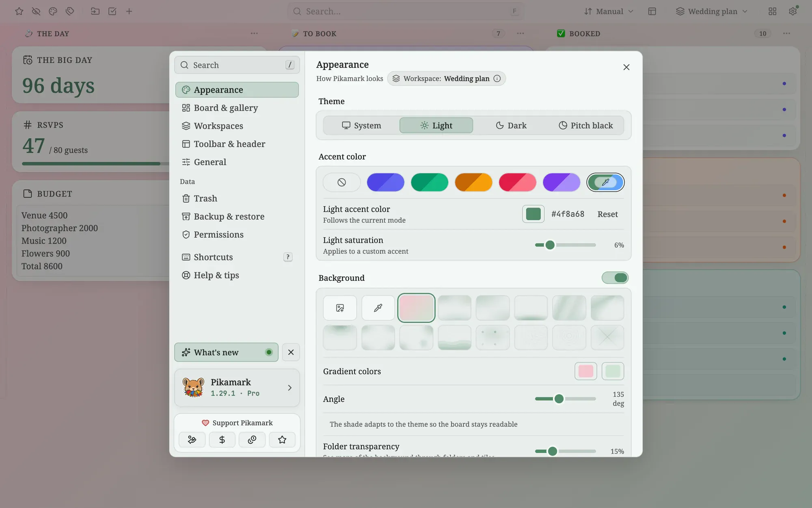Open the Wedding plan workspace dropdown
The width and height of the screenshot is (812, 508).
712,11
